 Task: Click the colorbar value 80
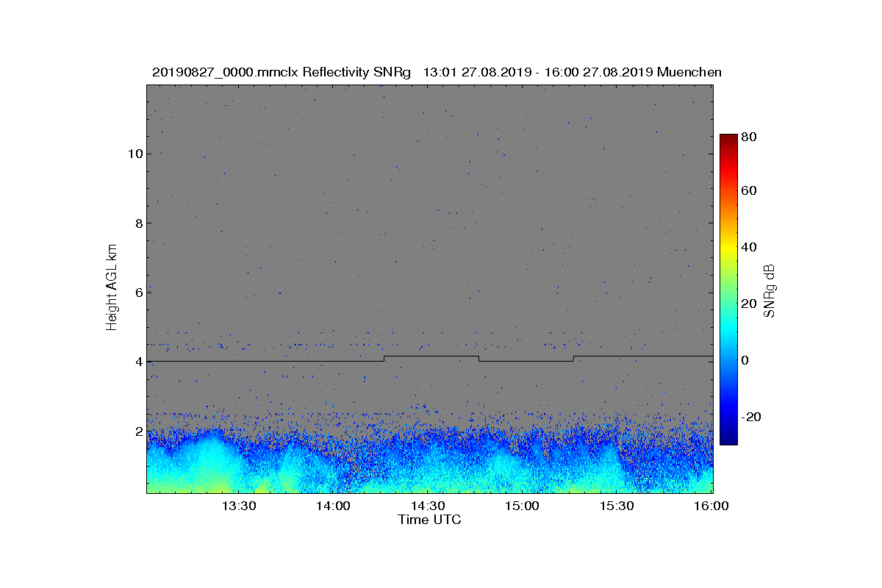pyautogui.click(x=750, y=137)
